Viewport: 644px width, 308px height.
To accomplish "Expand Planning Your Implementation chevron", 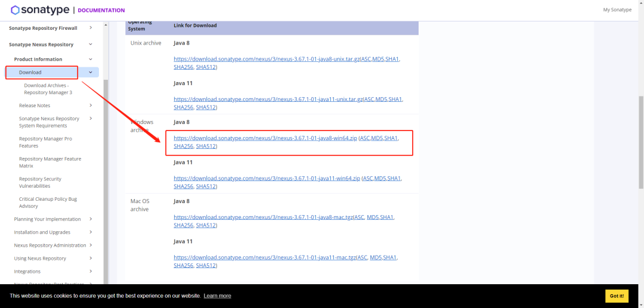I will point(91,219).
